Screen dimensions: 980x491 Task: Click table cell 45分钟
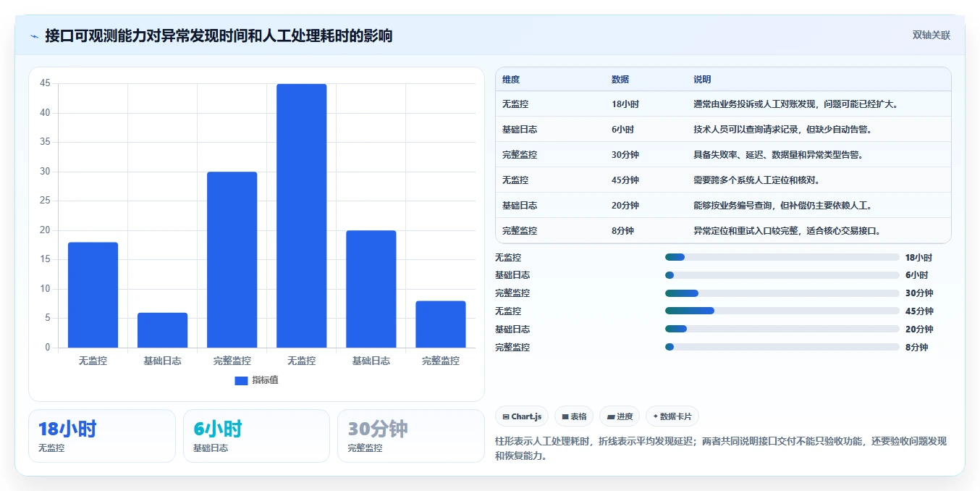click(x=625, y=180)
